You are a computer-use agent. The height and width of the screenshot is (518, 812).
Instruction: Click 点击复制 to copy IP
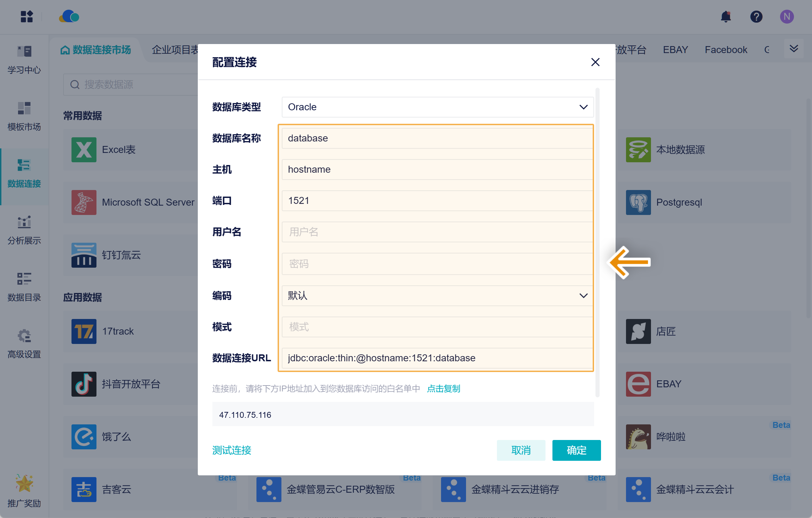click(x=443, y=389)
